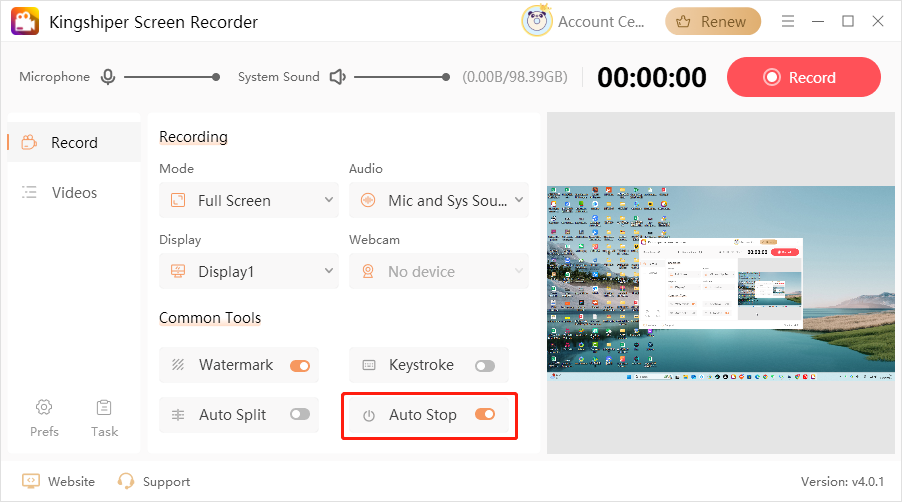This screenshot has height=502, width=902.
Task: Open the Mode dropdown showing Full Screen
Action: [249, 200]
